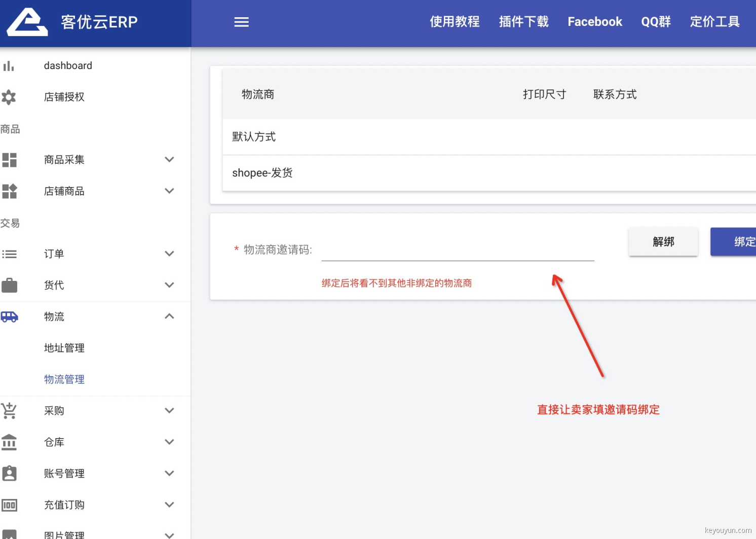Click the 绑定 button
The width and height of the screenshot is (756, 539).
[x=734, y=242]
